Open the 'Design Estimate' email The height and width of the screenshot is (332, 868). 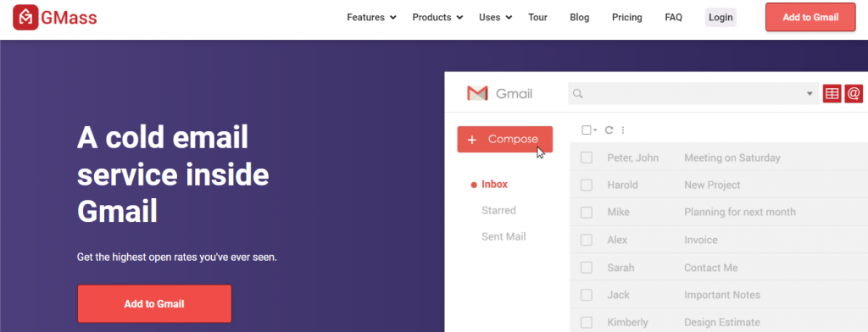[x=722, y=322]
